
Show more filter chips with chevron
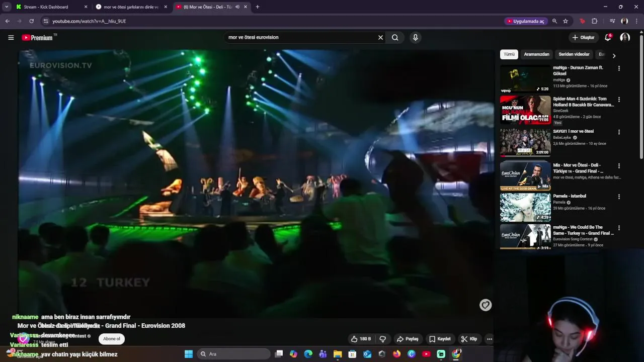614,56
